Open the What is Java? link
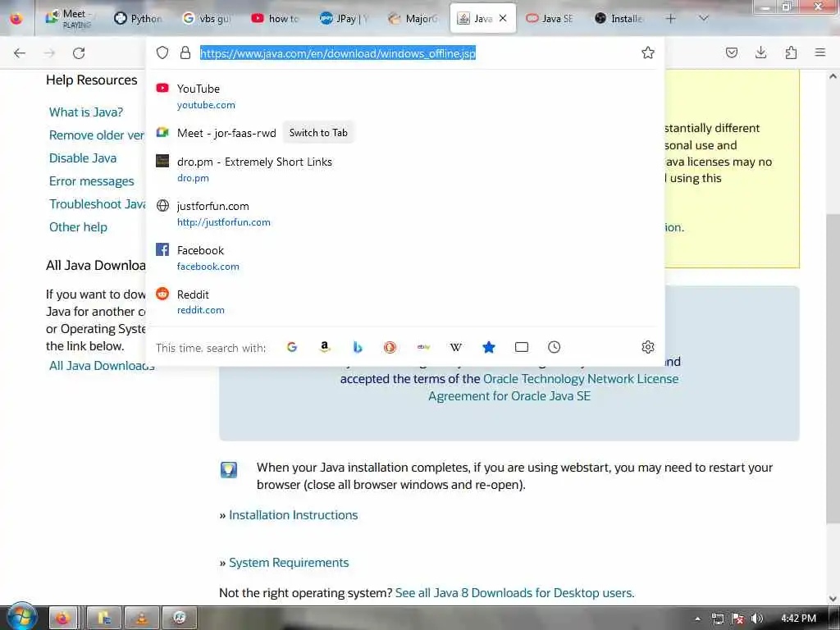The width and height of the screenshot is (840, 630). click(85, 112)
